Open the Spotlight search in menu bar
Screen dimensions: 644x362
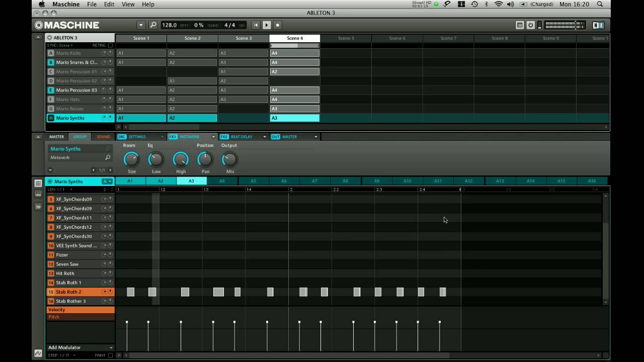point(600,4)
